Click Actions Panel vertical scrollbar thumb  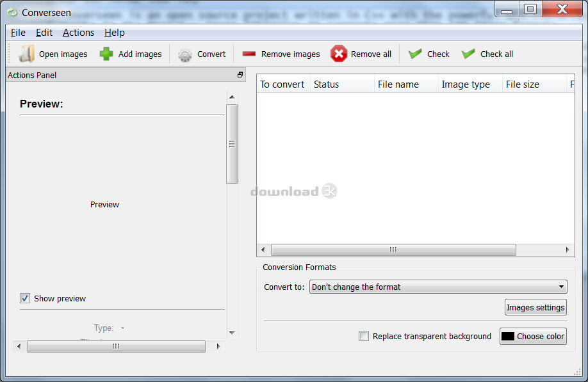tap(232, 144)
